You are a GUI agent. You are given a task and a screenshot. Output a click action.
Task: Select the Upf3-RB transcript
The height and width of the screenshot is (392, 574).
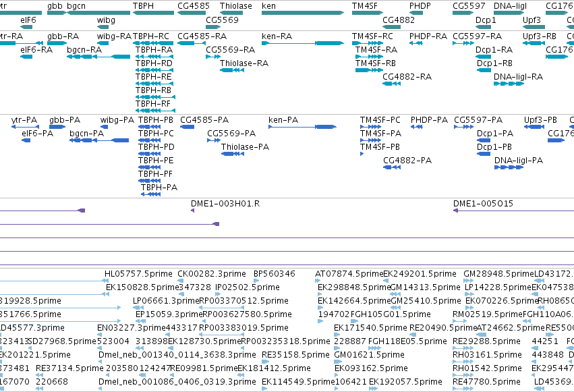tap(534, 43)
